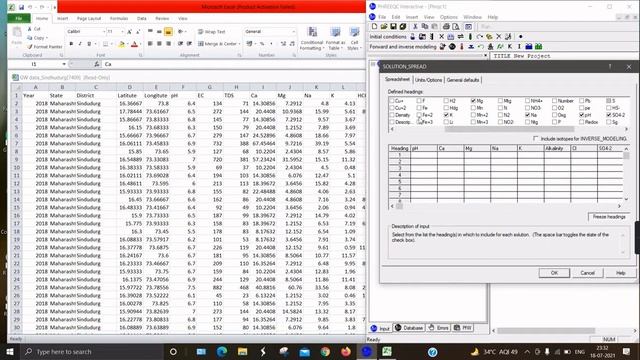Click the green Gas phase icon in Initial conditions
Screen dimensions: 640x360
click(x=470, y=37)
